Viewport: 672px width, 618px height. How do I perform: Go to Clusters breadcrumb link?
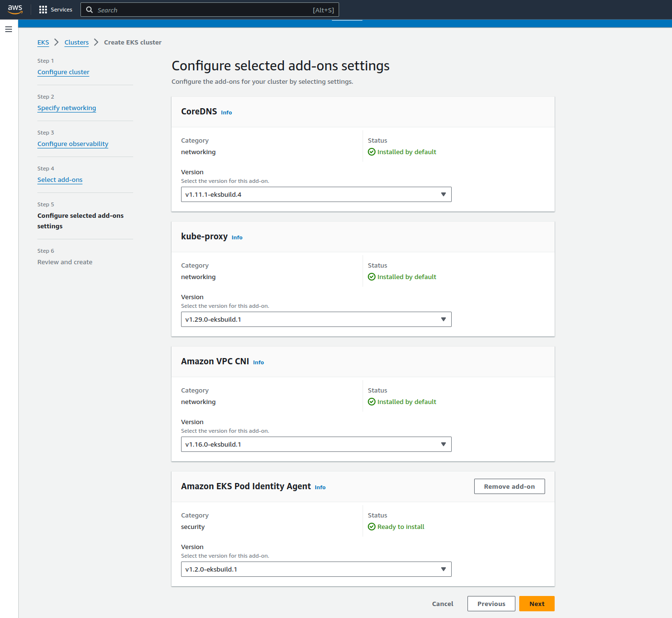(77, 42)
